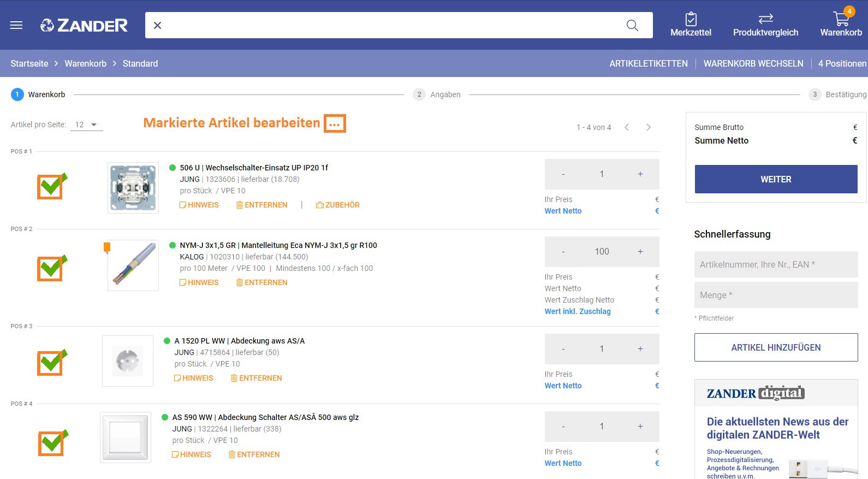Increase quantity of A 1520 PL WW
868x479 pixels.
(640, 349)
